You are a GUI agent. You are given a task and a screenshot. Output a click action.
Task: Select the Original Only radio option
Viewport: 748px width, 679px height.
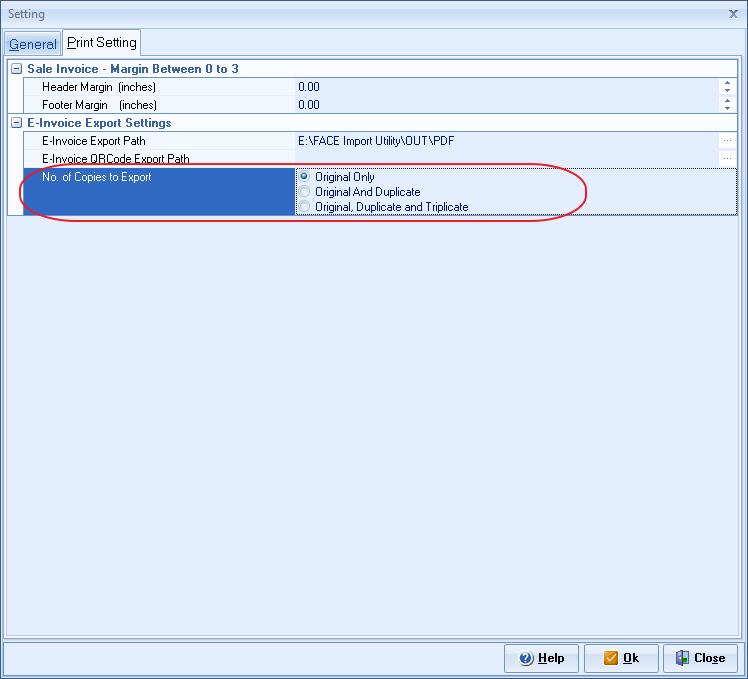coord(305,177)
